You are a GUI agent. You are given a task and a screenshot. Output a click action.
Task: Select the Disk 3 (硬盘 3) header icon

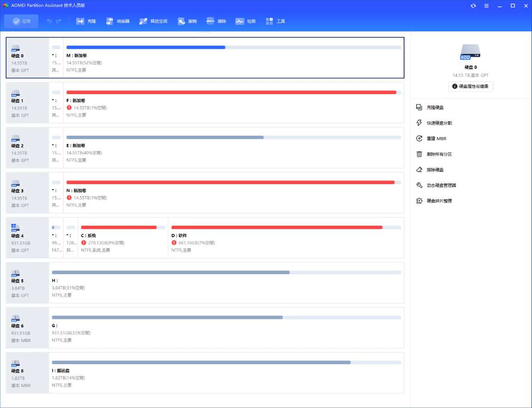click(x=15, y=184)
